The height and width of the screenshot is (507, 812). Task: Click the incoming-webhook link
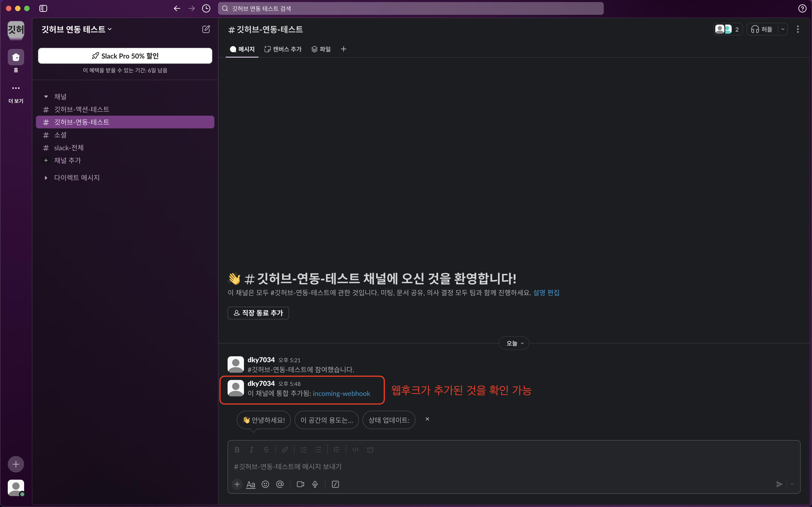(341, 394)
